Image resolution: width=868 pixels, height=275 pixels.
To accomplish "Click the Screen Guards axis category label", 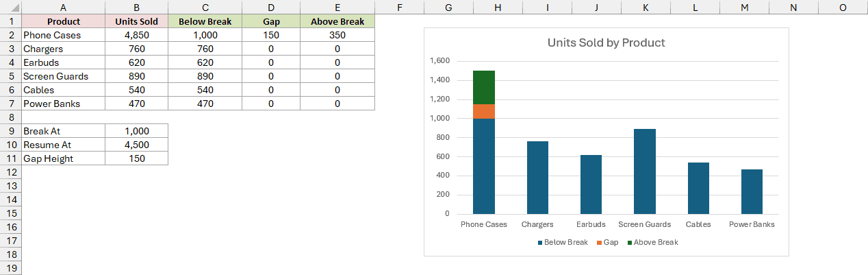I will [x=645, y=224].
